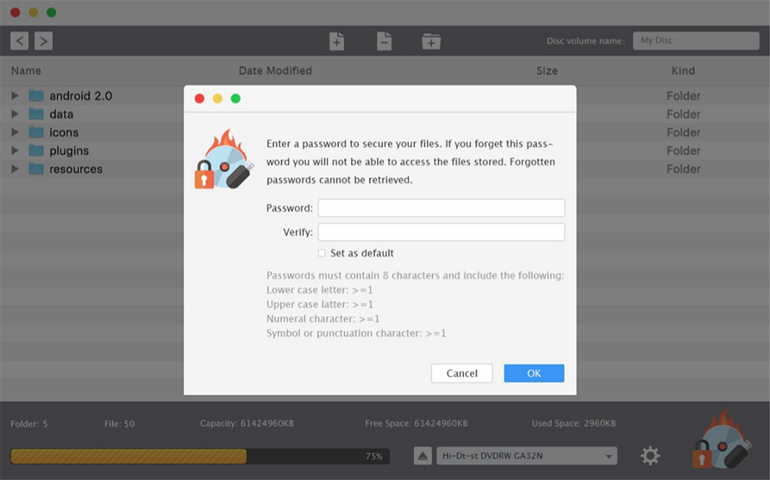Go forward with the right arrow button

pos(44,41)
